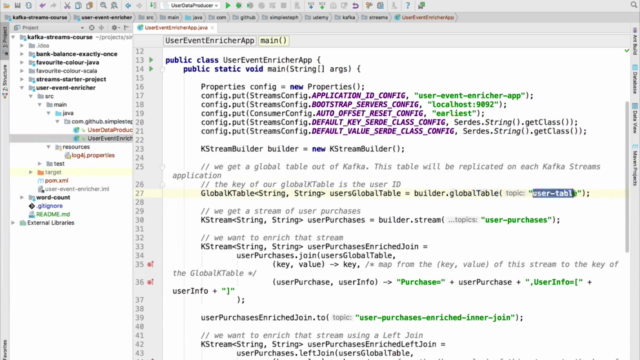Click the Save All toolbar icon
This screenshot has height=360, width=640.
[17, 6]
